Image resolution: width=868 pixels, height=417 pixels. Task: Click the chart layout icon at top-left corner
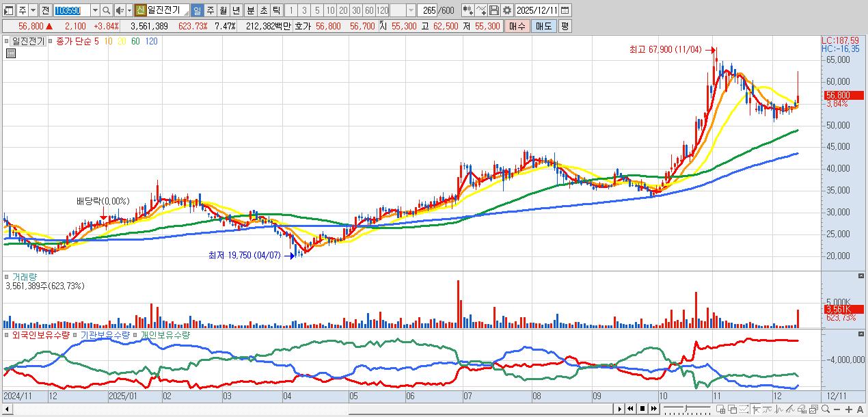tap(9, 10)
